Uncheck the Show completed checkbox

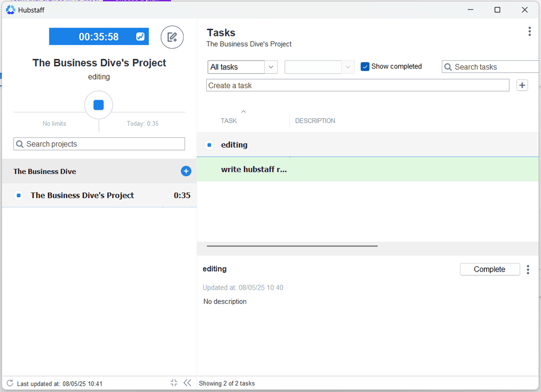[365, 66]
